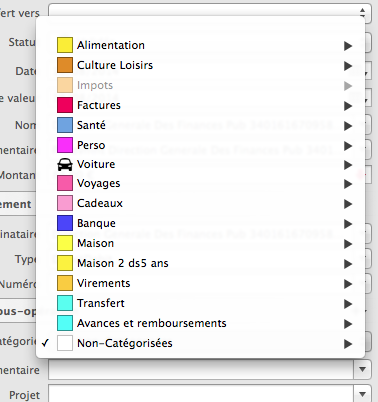Click the Virements text label
Viewport: 378px width, 402px height.
pos(104,283)
